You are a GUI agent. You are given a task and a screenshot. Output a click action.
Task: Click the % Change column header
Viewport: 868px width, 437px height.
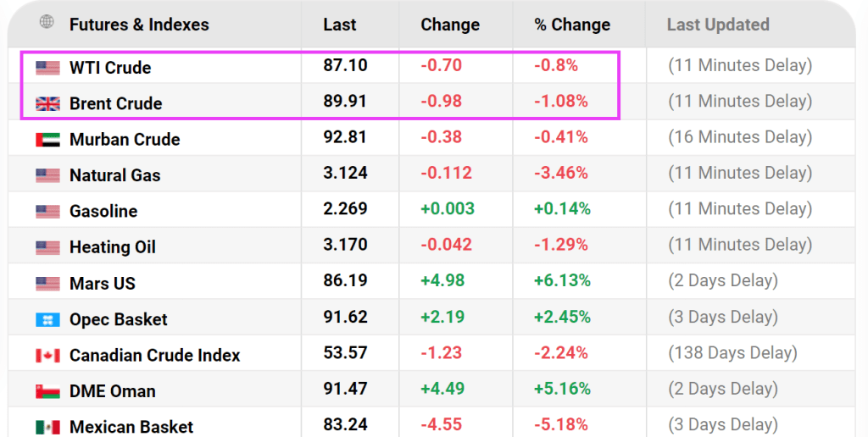click(x=572, y=25)
